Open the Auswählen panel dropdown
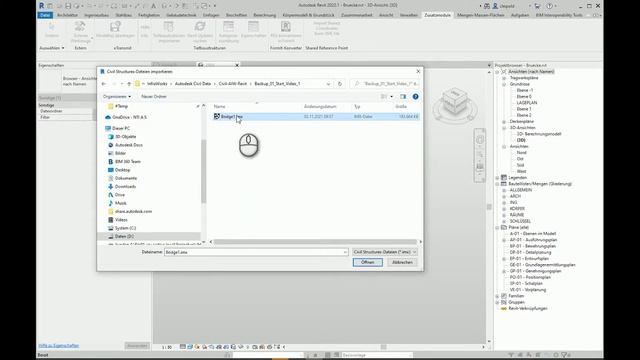 [51, 48]
